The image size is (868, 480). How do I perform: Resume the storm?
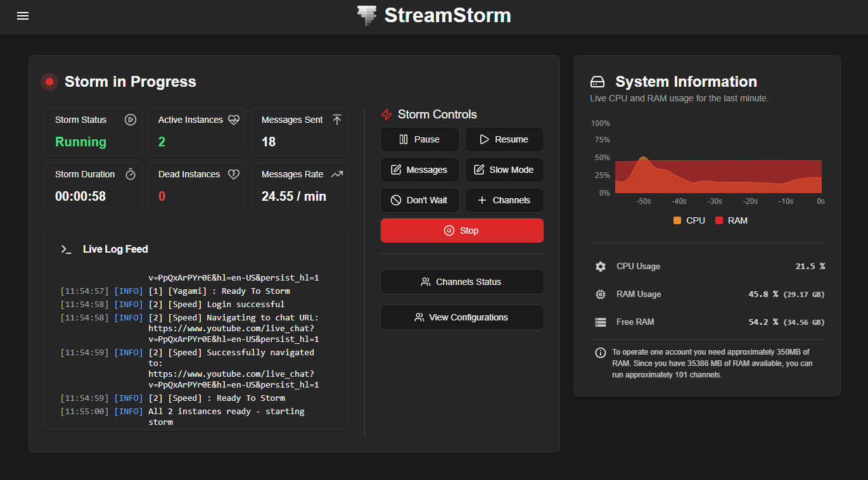(x=504, y=139)
